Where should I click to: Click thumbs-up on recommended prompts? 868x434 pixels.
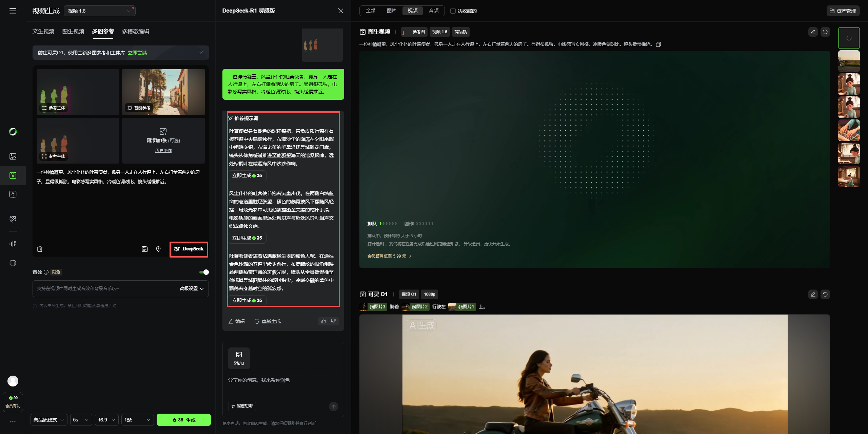(323, 321)
